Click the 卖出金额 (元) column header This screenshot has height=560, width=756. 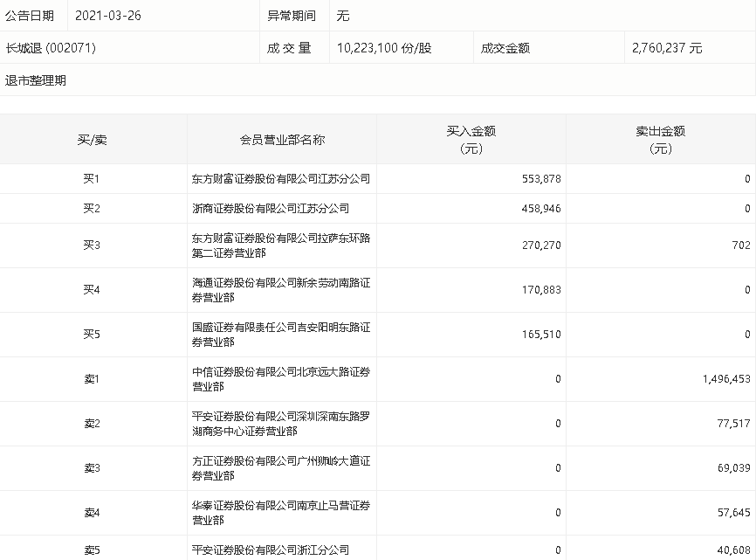point(661,140)
